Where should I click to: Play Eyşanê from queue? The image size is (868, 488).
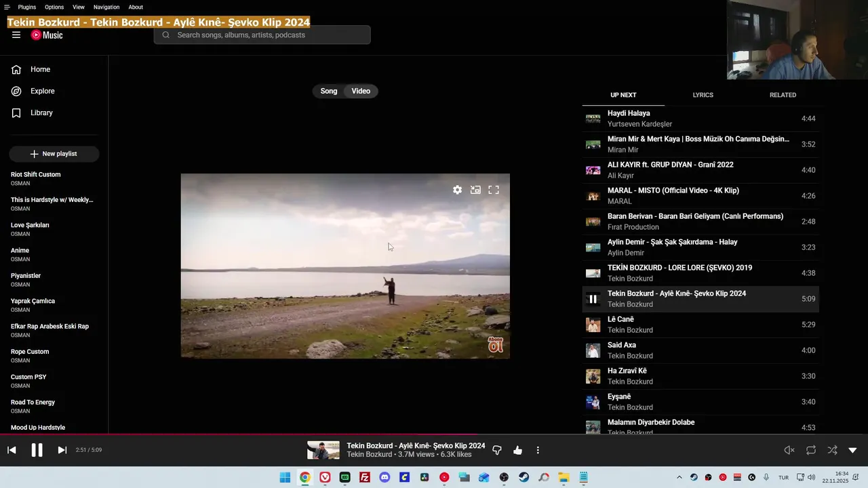[701, 402]
